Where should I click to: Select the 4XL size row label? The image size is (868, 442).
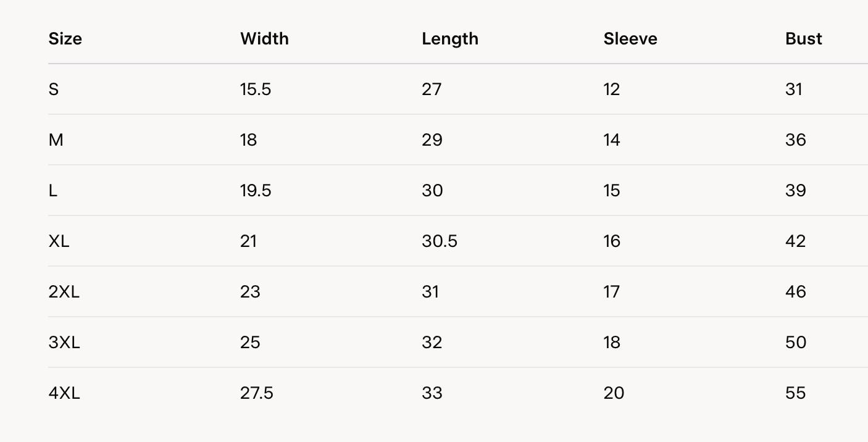pos(64,393)
